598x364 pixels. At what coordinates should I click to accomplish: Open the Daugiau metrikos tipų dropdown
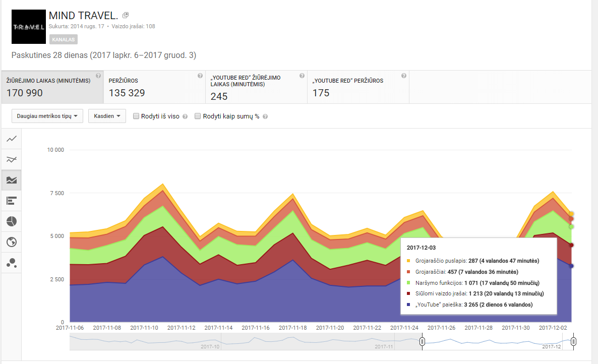click(x=47, y=116)
